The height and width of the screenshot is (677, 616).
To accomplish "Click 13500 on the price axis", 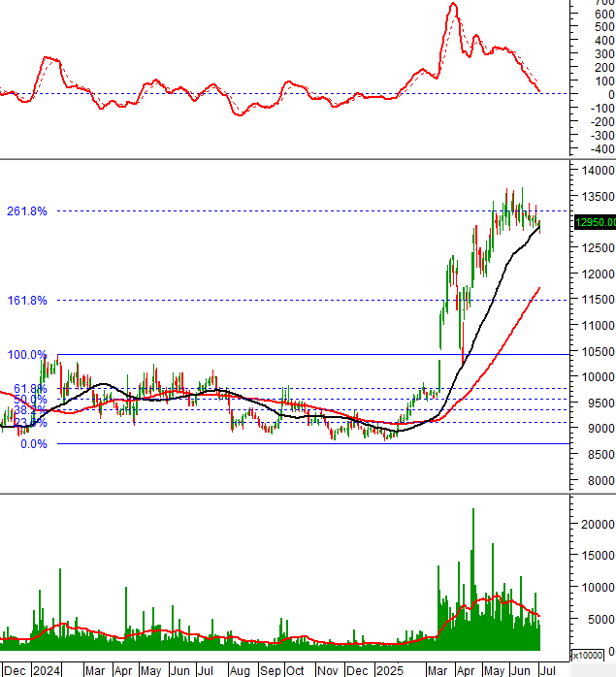I will tap(598, 197).
